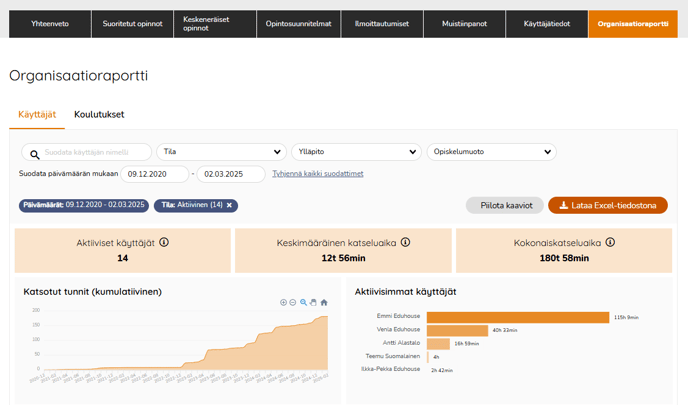Open the Organisaatioraportti tab
This screenshot has height=405, width=688.
pos(633,24)
